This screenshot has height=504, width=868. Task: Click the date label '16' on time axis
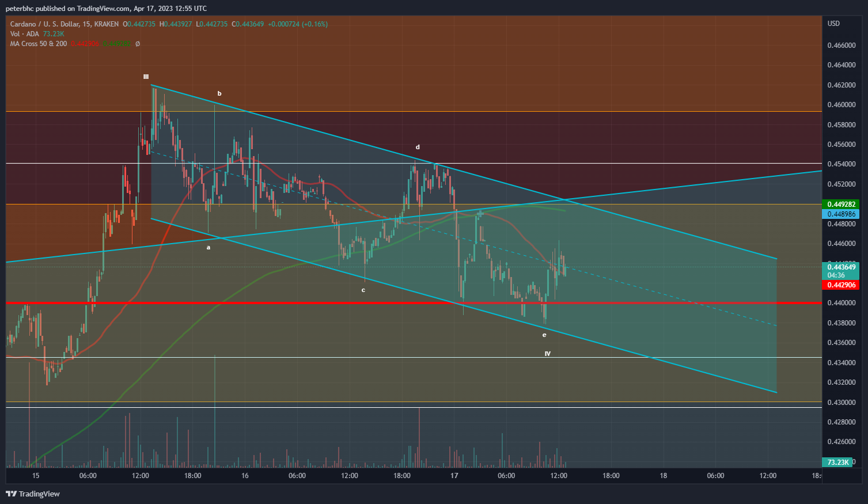coord(245,476)
